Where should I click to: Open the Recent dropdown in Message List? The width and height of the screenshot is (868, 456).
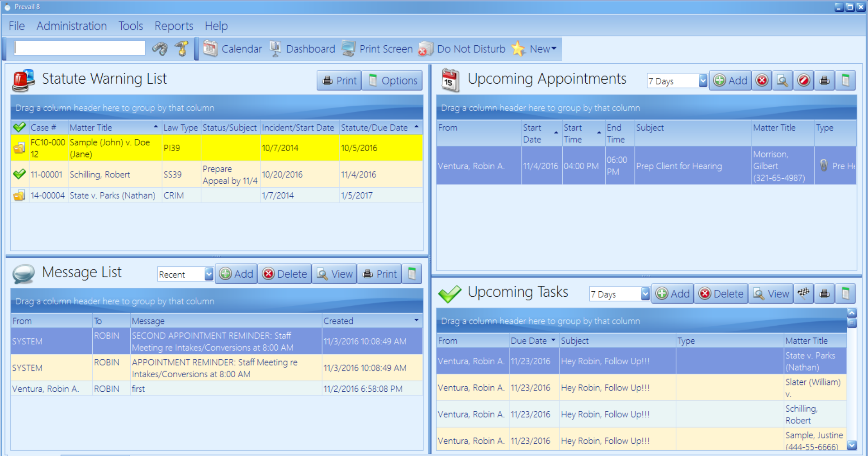point(209,274)
